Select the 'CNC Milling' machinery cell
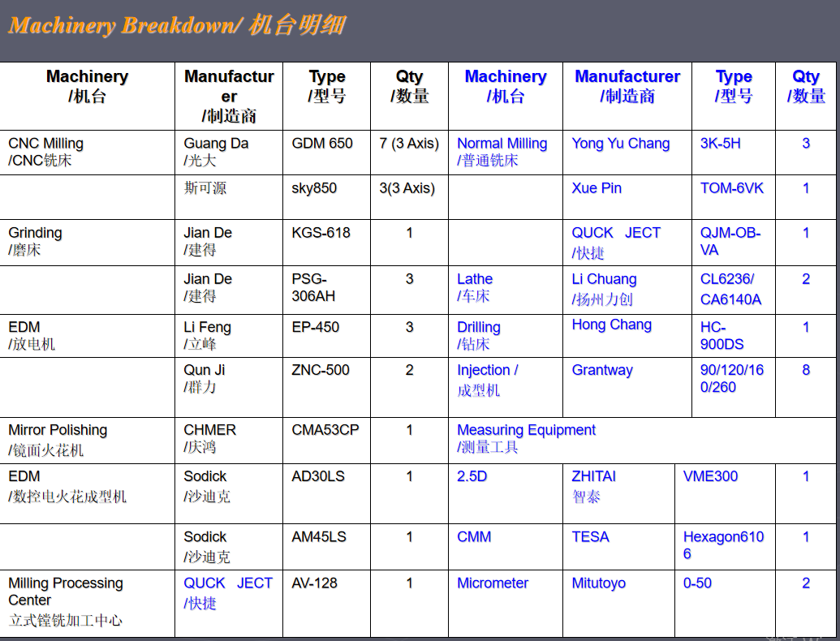 [x=88, y=152]
